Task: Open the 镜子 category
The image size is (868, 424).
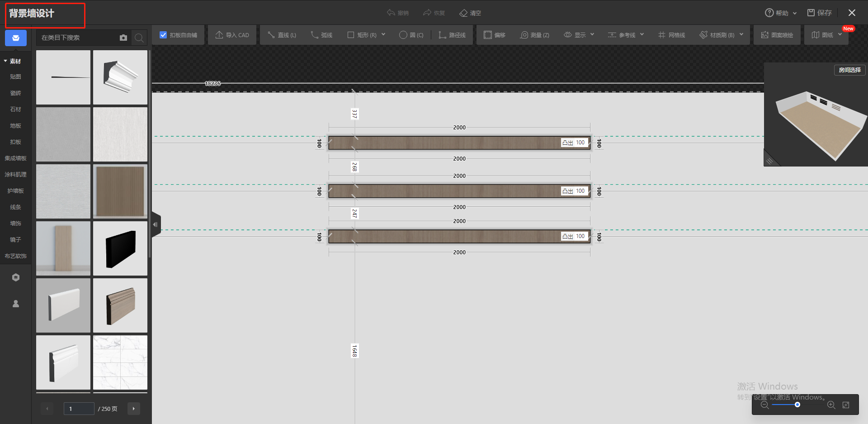Action: (16, 239)
